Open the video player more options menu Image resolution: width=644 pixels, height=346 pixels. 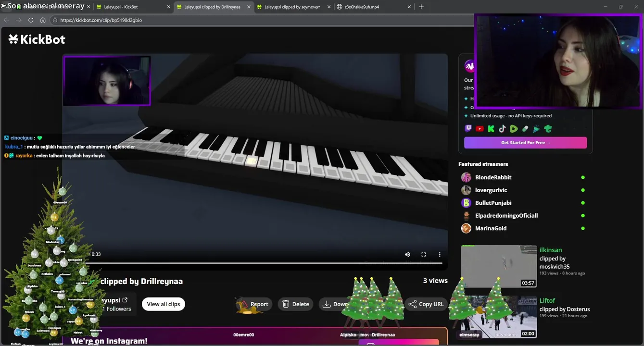click(440, 254)
